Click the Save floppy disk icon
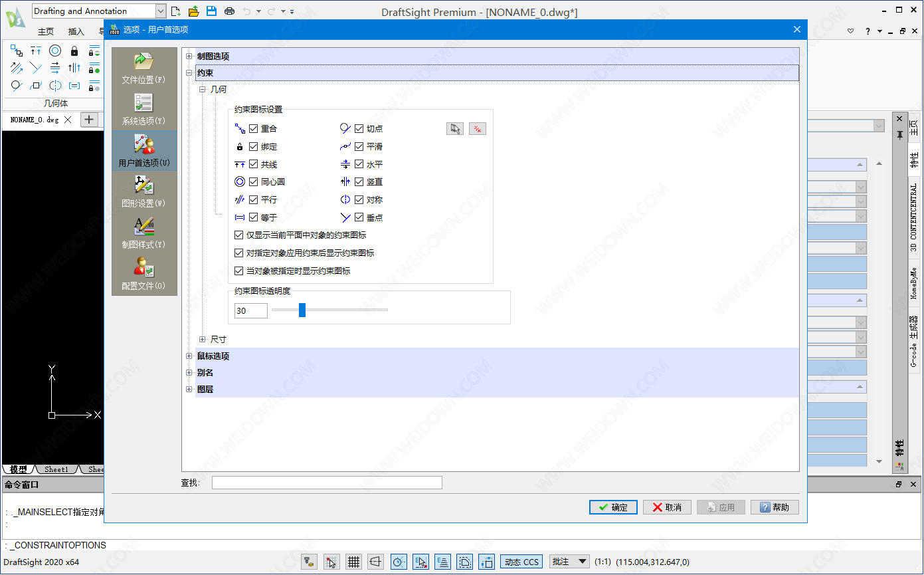Screen dimensions: 924x575 click(x=211, y=11)
